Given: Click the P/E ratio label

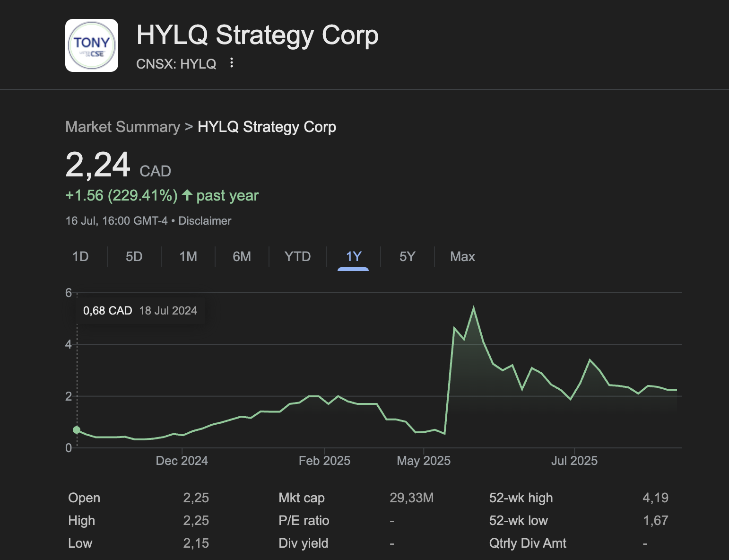Looking at the screenshot, I should 304,520.
